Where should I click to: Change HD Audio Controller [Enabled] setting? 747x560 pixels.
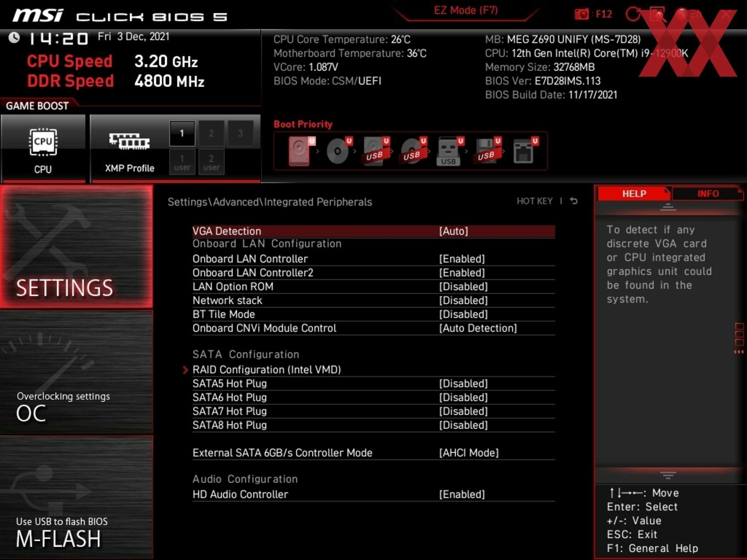[374, 495]
